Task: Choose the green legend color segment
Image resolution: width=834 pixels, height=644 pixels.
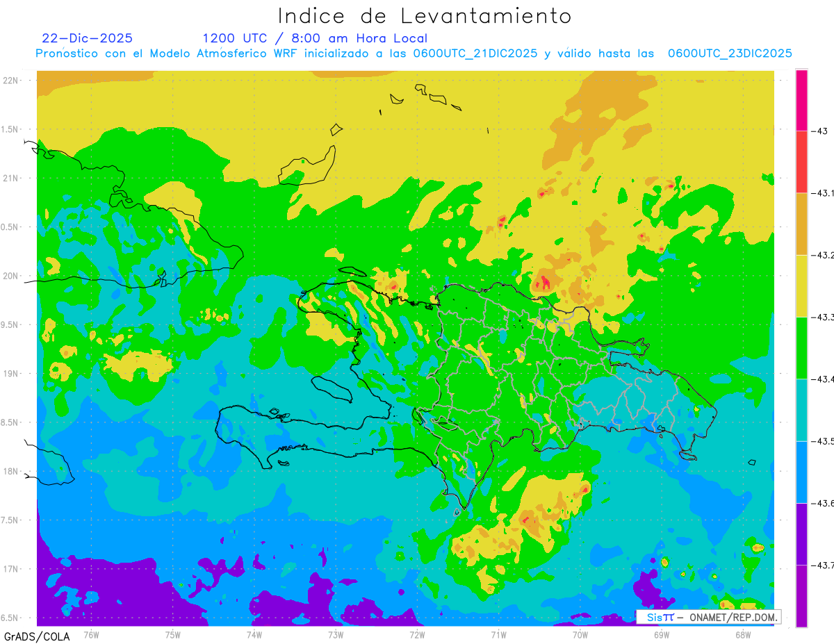Action: click(x=801, y=347)
